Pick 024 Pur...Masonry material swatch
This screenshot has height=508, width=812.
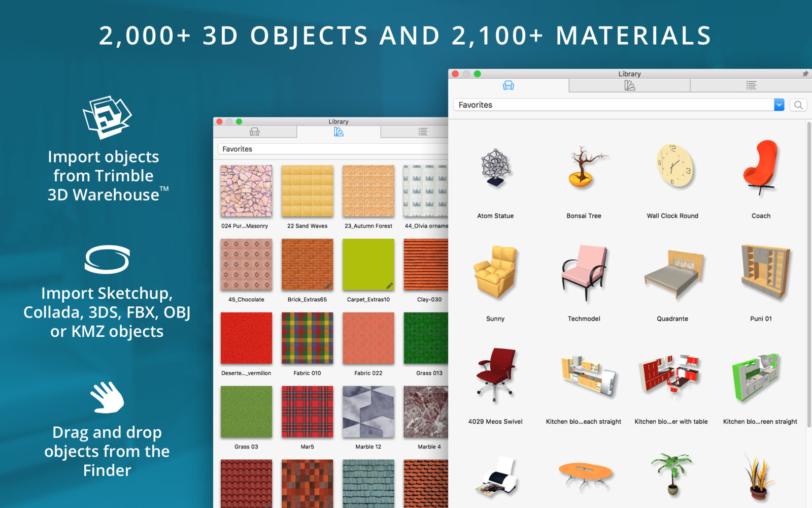[246, 191]
